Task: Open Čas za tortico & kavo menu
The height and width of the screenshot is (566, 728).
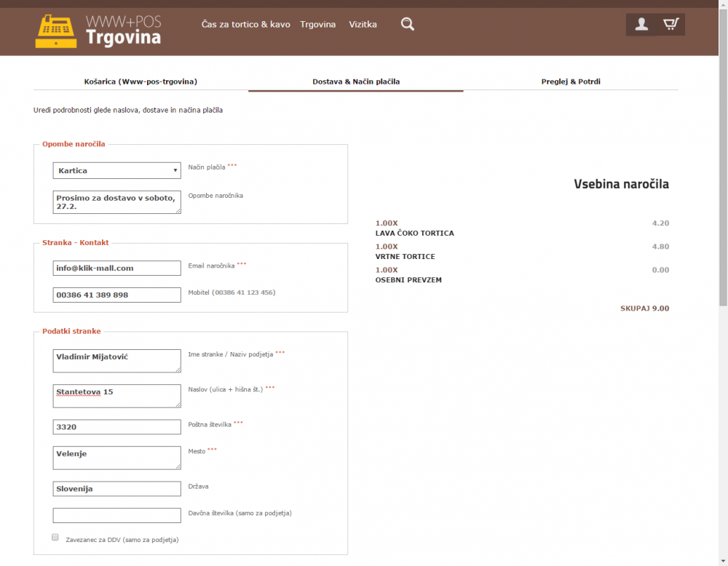Action: point(245,25)
